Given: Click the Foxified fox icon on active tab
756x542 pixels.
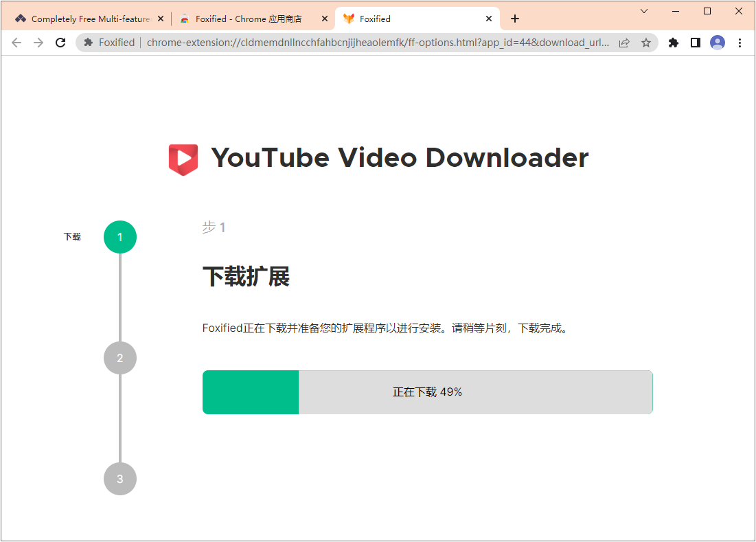Looking at the screenshot, I should 349,19.
